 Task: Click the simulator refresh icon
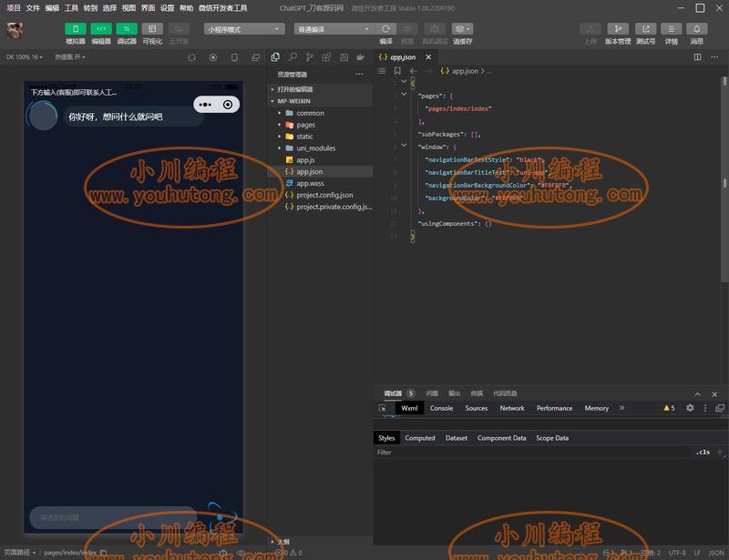[x=192, y=57]
